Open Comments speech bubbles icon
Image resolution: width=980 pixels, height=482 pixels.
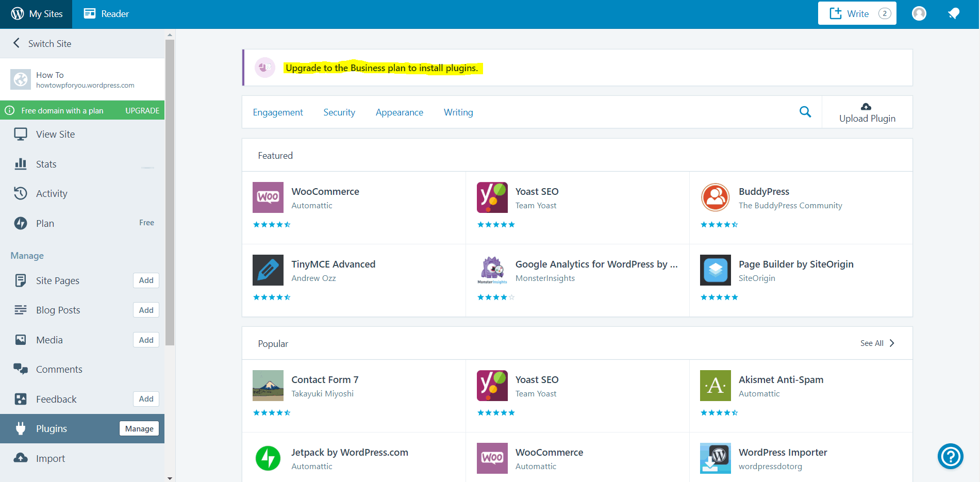tap(21, 369)
